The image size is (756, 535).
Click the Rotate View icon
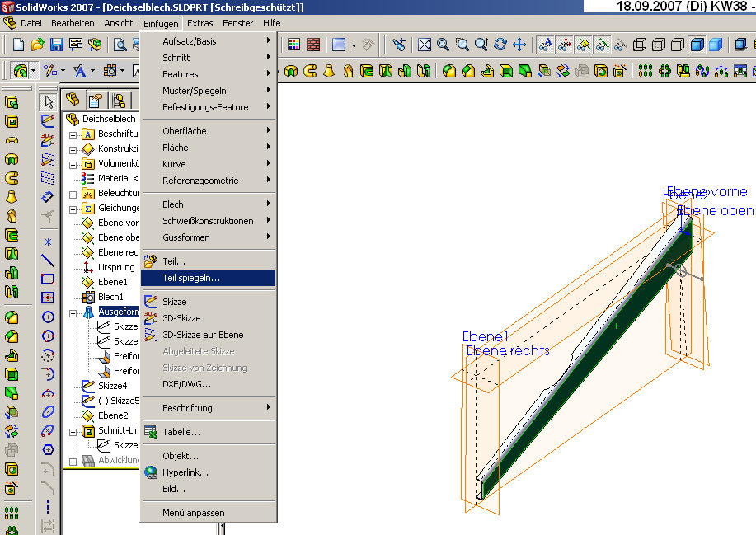(500, 45)
